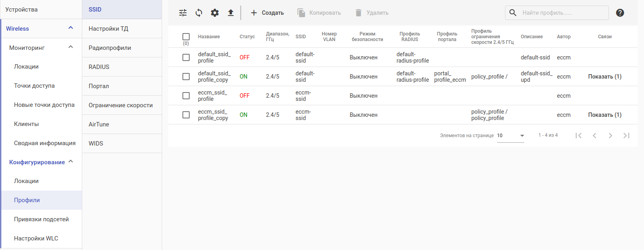Viewport: 644px width, 250px height.
Task: Go to the last page arrow
Action: pyautogui.click(x=626, y=136)
